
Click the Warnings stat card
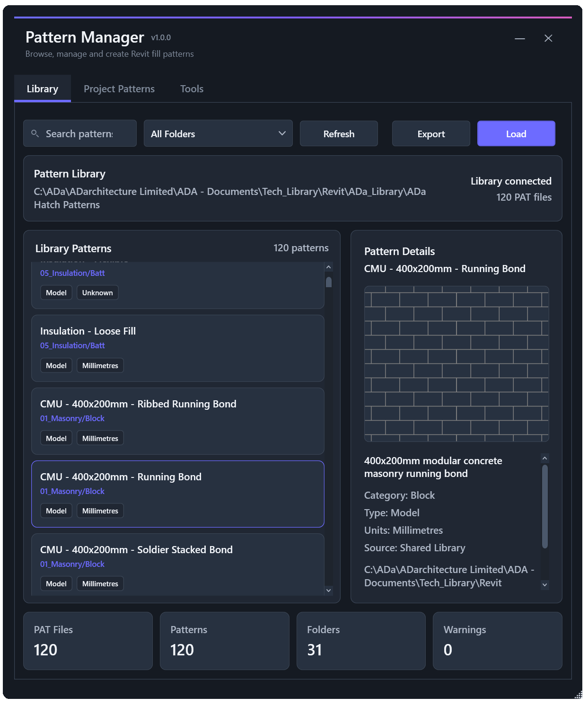[x=498, y=641]
